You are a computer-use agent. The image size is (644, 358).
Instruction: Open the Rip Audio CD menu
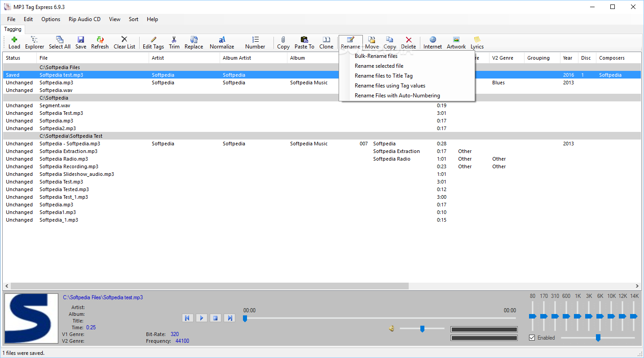84,19
